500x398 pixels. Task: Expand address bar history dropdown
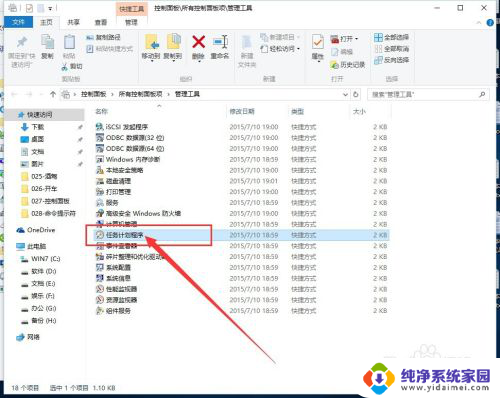[x=345, y=95]
